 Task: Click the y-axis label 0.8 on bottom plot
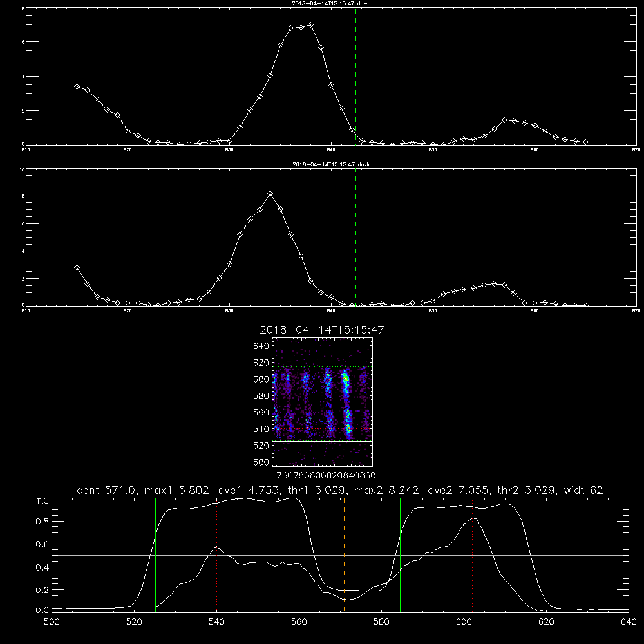coord(43,522)
